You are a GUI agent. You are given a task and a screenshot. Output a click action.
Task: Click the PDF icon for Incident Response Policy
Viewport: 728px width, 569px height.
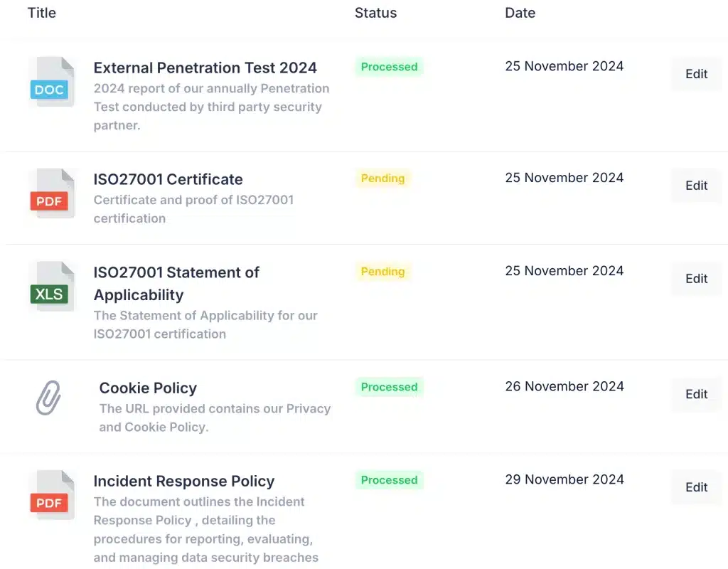tap(52, 495)
